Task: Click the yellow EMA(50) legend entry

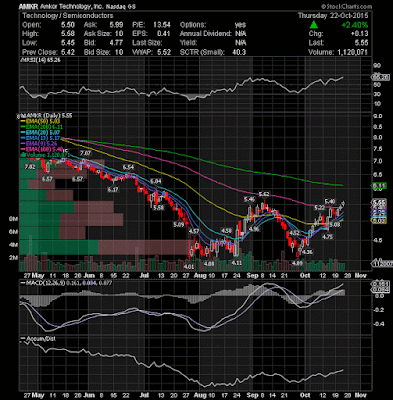Action: pyautogui.click(x=40, y=121)
